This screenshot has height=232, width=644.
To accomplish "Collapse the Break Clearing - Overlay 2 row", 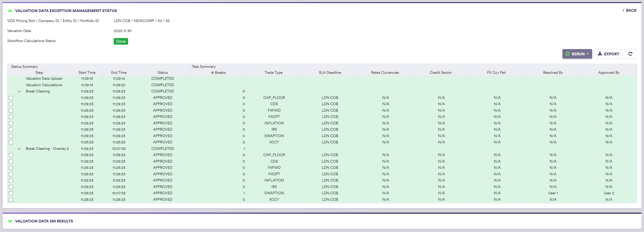I will (x=19, y=149).
